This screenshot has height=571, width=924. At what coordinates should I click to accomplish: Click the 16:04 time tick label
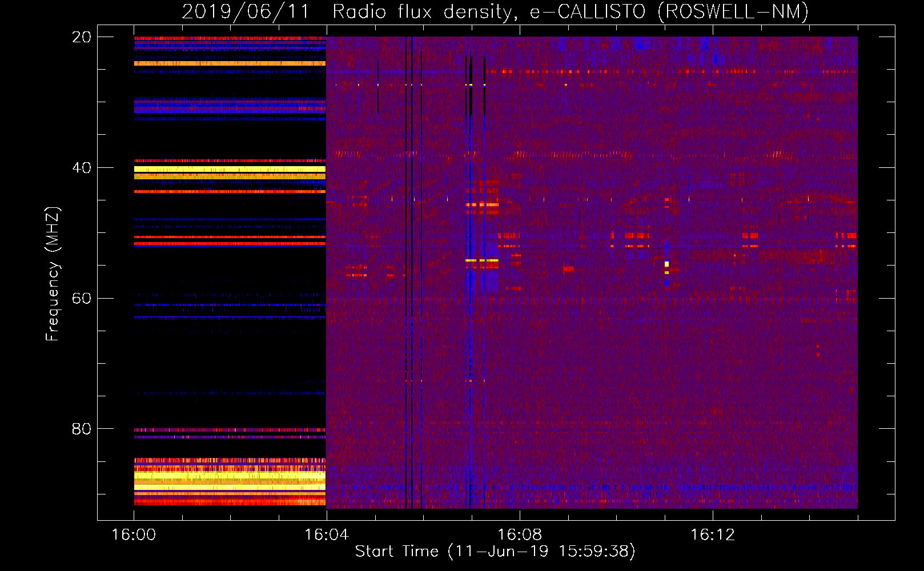[x=327, y=534]
